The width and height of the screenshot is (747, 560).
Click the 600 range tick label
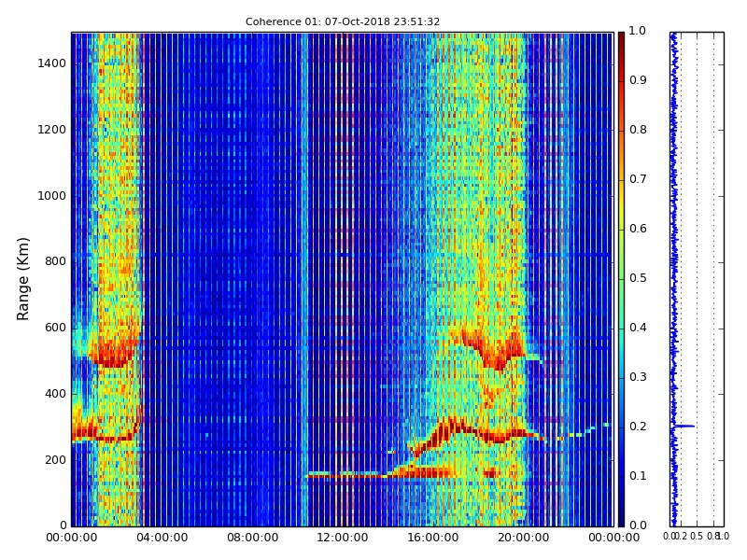point(55,328)
